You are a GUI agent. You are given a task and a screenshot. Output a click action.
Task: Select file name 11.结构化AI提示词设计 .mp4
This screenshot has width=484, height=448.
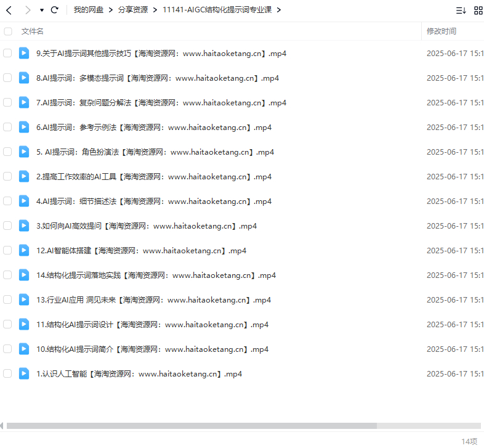(152, 325)
